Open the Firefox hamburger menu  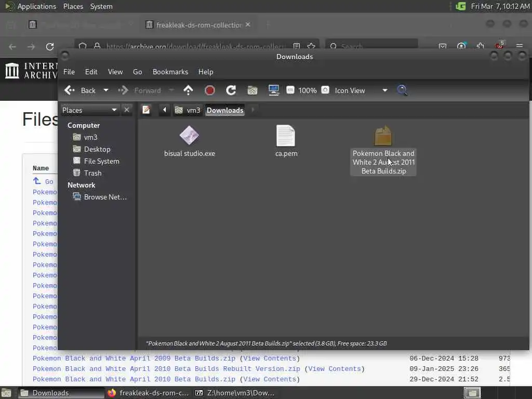[519, 46]
